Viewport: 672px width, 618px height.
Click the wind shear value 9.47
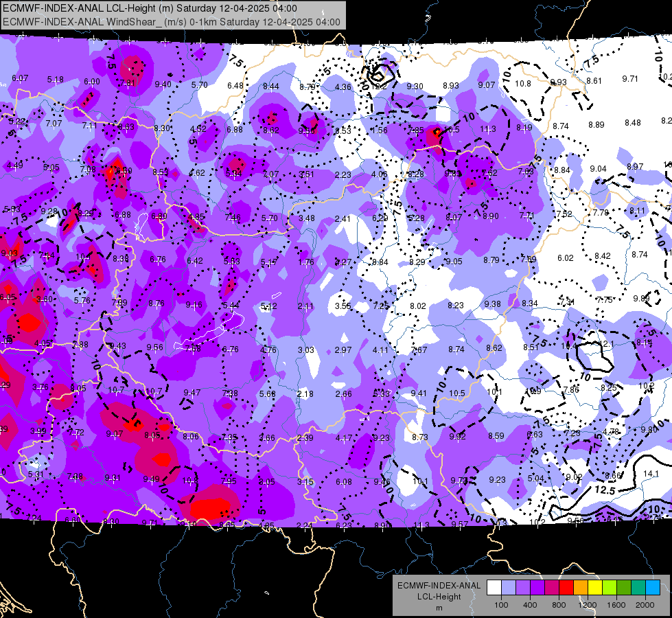(192, 392)
